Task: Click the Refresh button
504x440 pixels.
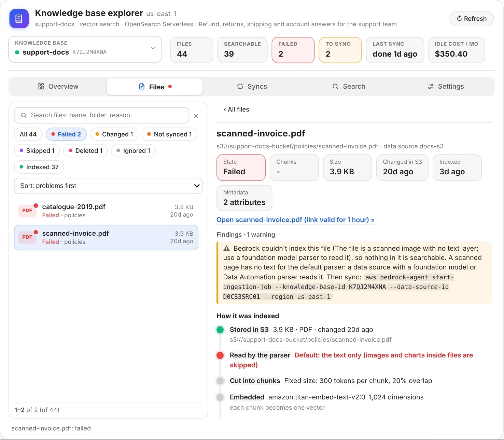Action: [x=472, y=18]
